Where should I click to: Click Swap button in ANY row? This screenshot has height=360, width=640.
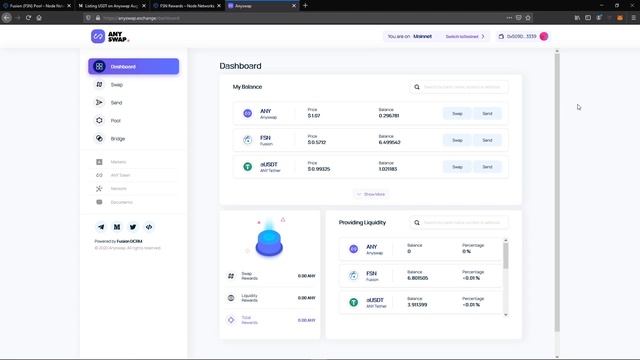457,113
